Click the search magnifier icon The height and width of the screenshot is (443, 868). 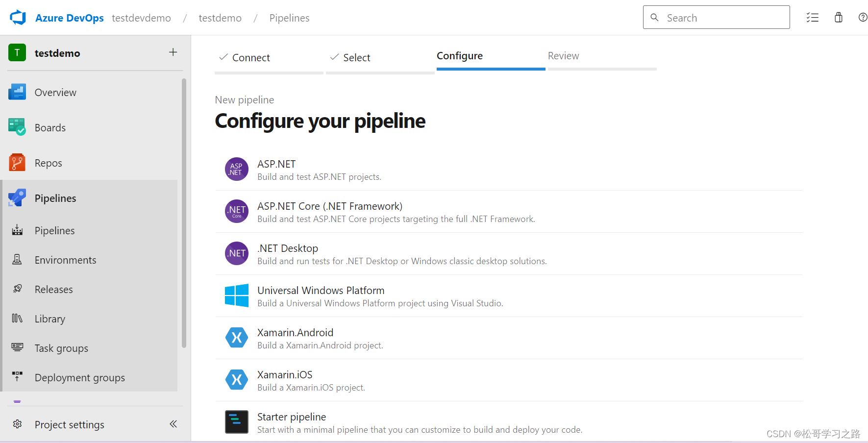click(x=654, y=18)
